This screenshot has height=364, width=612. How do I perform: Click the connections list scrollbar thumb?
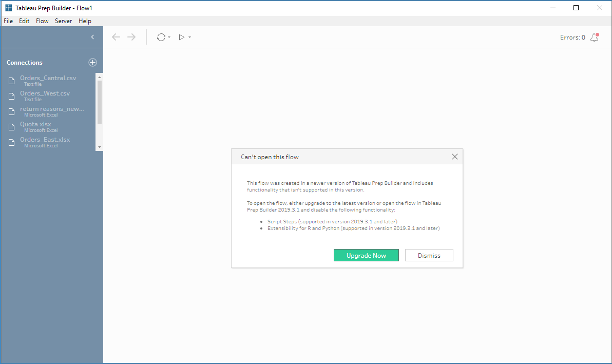(x=100, y=102)
